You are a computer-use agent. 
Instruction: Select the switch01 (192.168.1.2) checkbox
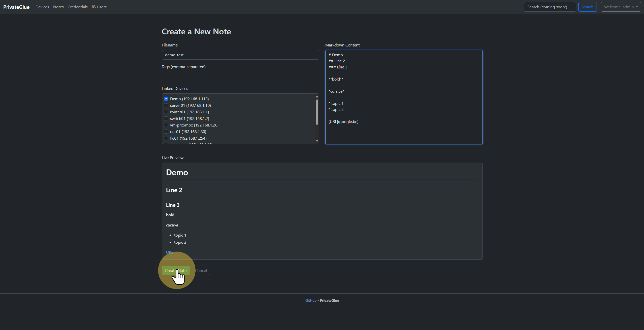click(166, 118)
